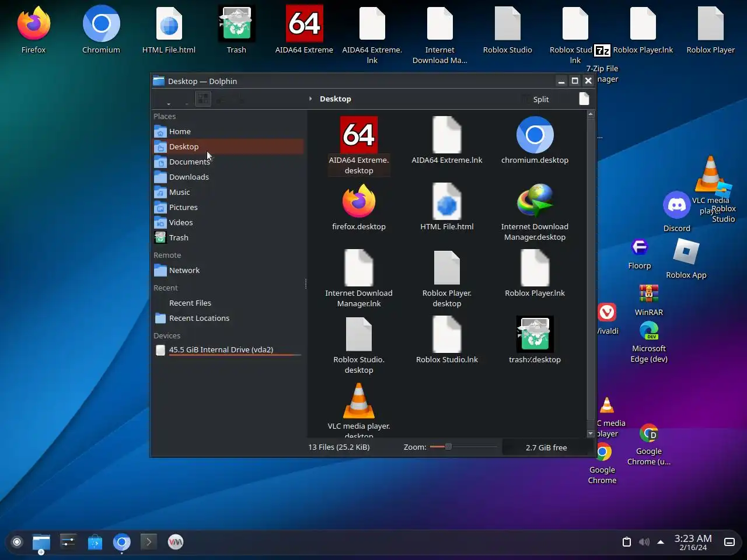Open Konsole terminal from taskbar
Viewport: 747px width, 560px height.
[149, 542]
